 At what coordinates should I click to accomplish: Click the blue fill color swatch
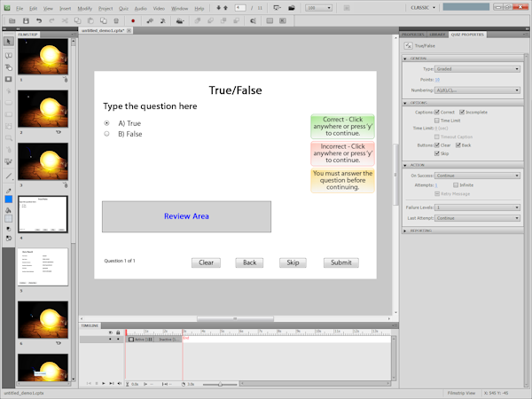(x=9, y=199)
